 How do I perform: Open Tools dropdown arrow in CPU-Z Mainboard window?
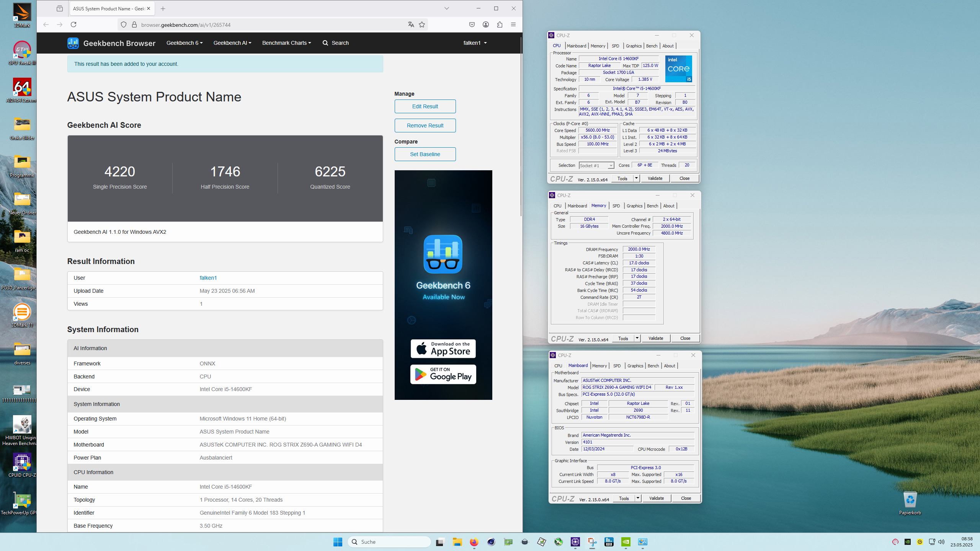coord(637,498)
